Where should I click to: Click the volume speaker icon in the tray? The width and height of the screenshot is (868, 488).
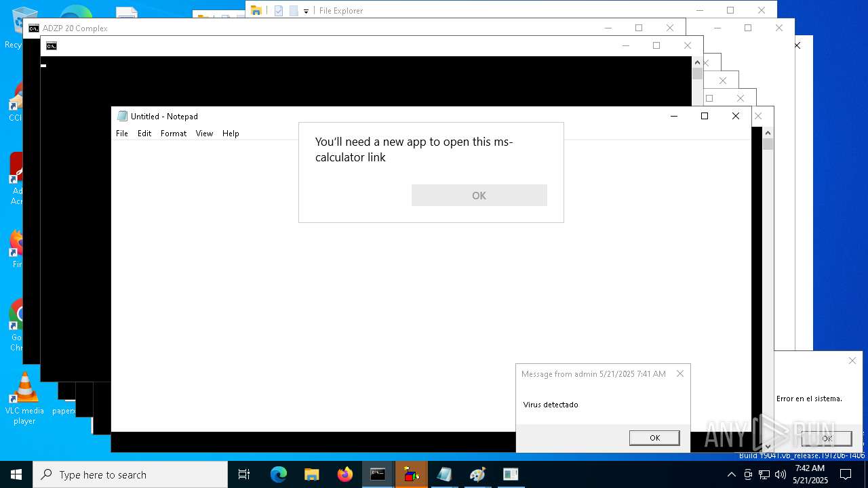[x=781, y=474]
